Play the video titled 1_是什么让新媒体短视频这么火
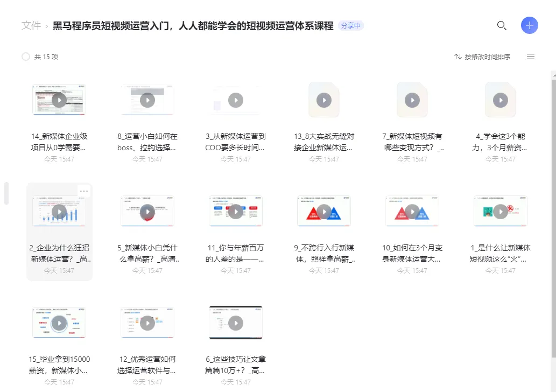556x392 pixels. tap(500, 211)
